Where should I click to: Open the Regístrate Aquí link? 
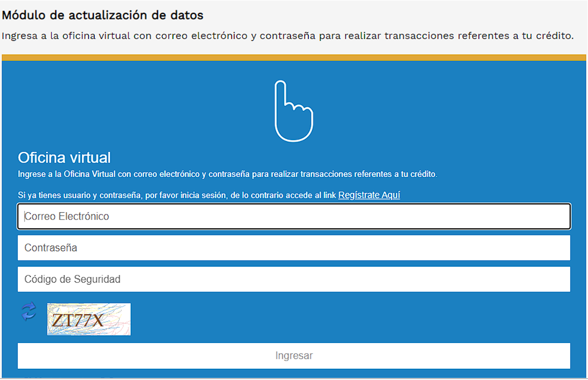[369, 195]
